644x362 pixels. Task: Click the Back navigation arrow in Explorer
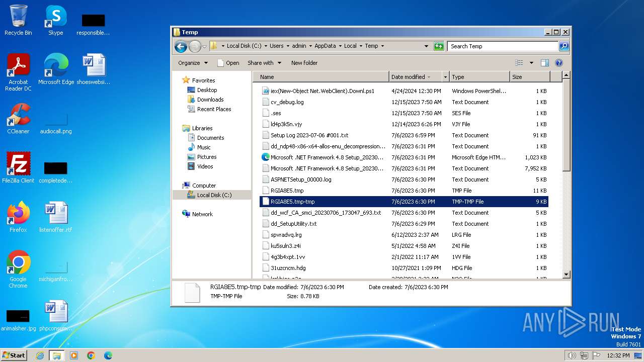click(181, 46)
